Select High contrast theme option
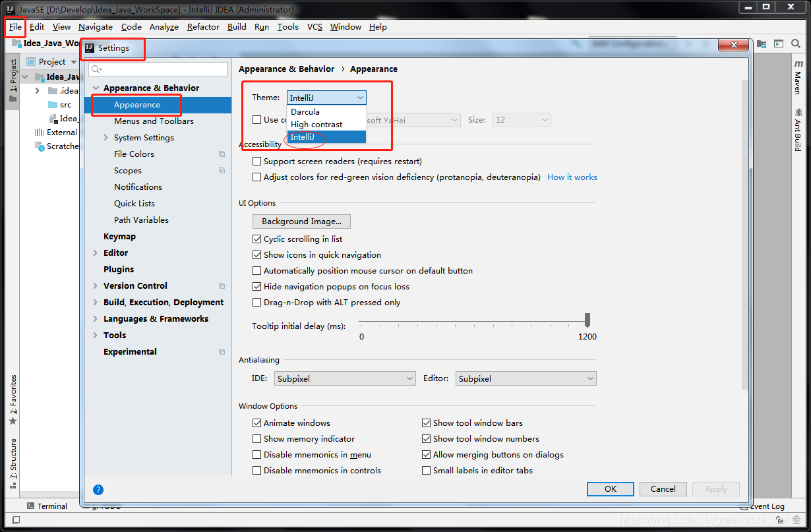This screenshot has height=532, width=811. [x=326, y=125]
